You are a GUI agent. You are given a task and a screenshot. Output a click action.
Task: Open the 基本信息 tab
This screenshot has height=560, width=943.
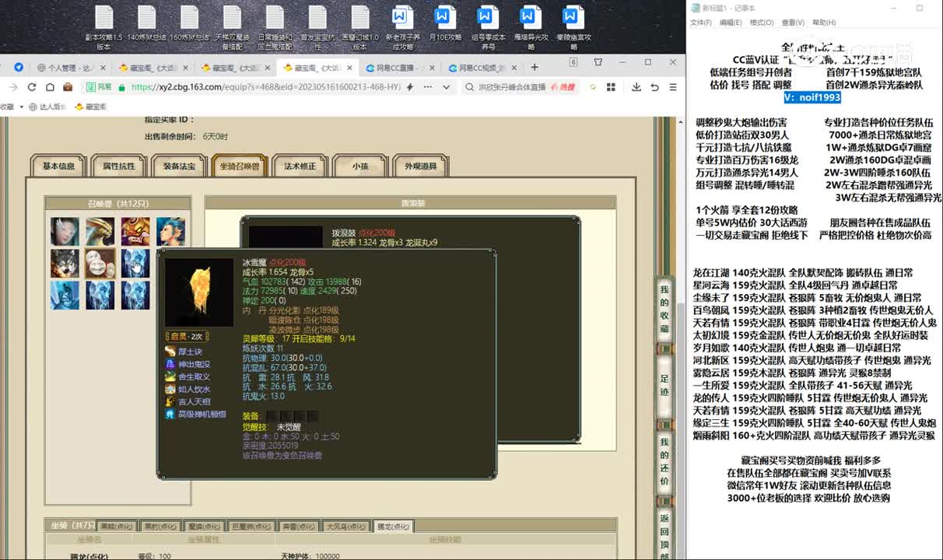(58, 166)
